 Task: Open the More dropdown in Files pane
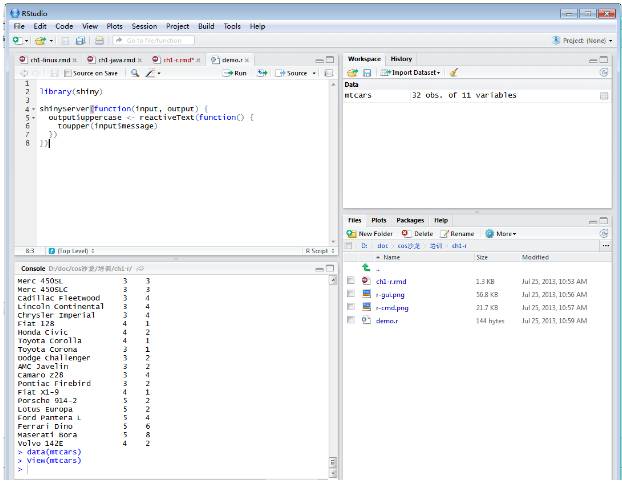coord(501,234)
